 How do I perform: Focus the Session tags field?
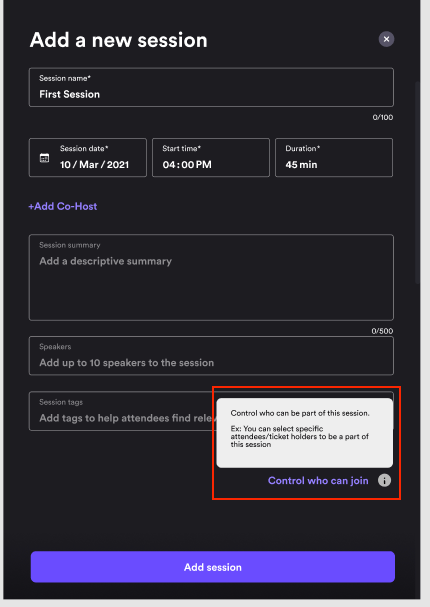tap(122, 411)
